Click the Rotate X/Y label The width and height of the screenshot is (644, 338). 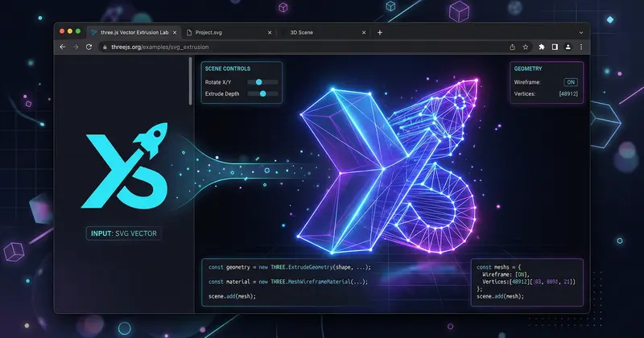pos(218,82)
